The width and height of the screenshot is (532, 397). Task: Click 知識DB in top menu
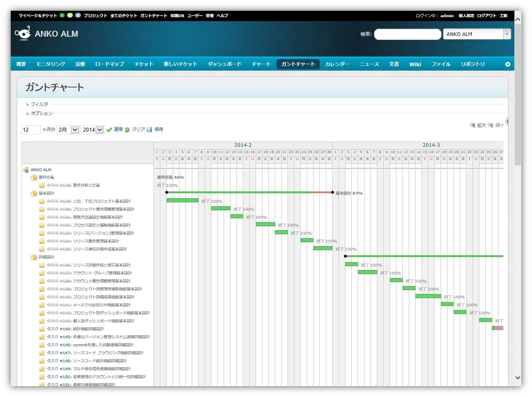click(177, 16)
